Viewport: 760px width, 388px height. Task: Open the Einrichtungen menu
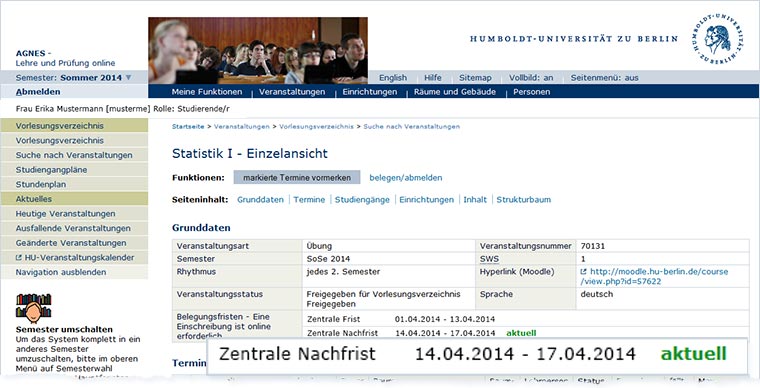tap(369, 92)
